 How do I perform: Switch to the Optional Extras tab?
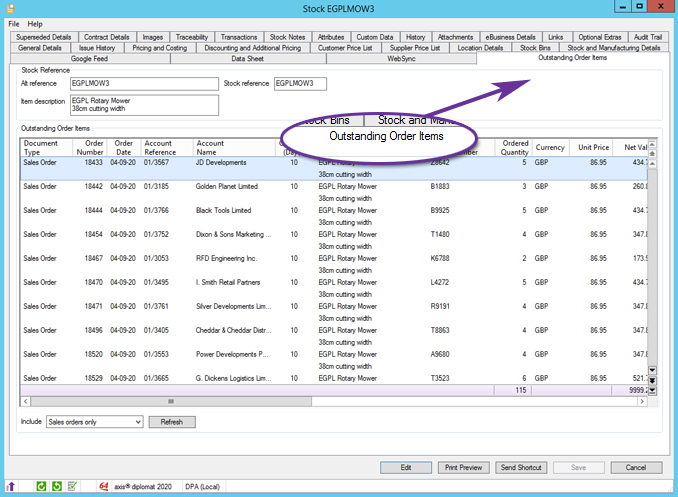pos(600,37)
